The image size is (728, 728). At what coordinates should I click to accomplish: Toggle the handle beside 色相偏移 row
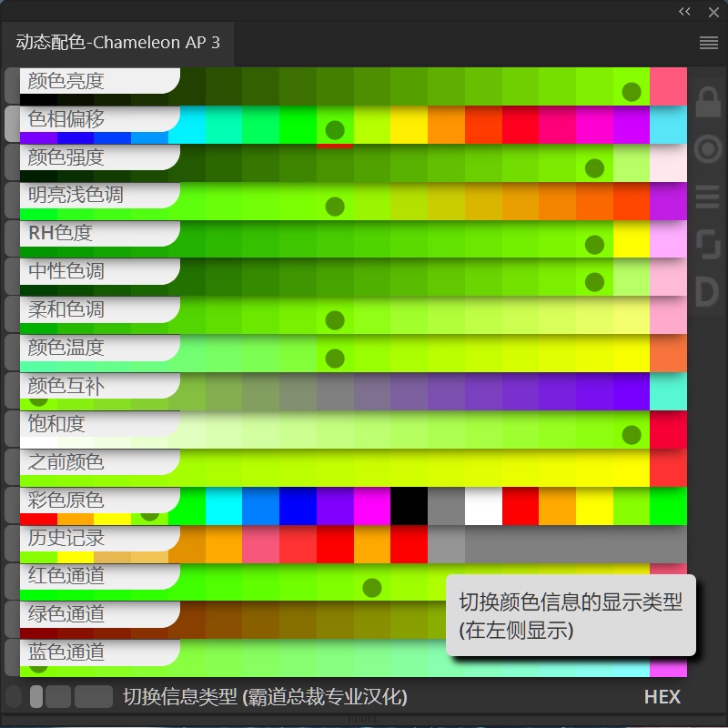12,124
